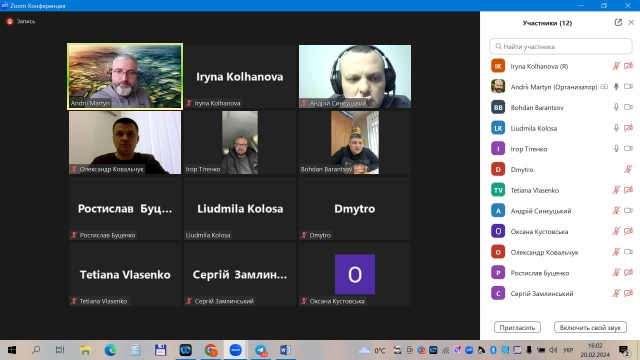Select Andrii Martyn video tile
The height and width of the screenshot is (360, 640).
(125, 76)
